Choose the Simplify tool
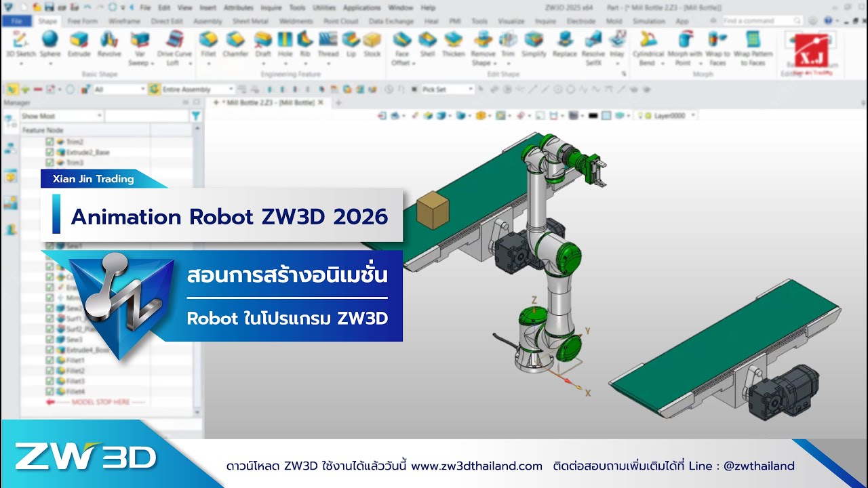The image size is (868, 488). point(534,45)
